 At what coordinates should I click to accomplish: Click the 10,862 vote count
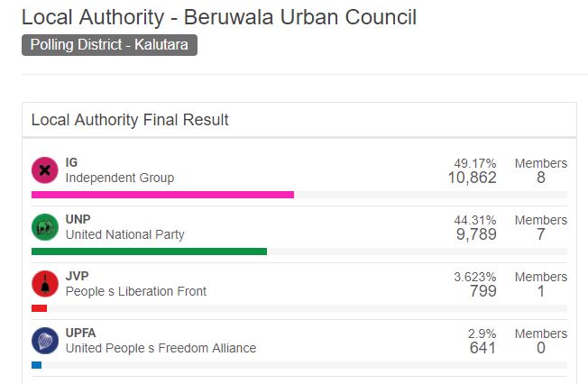(x=473, y=178)
